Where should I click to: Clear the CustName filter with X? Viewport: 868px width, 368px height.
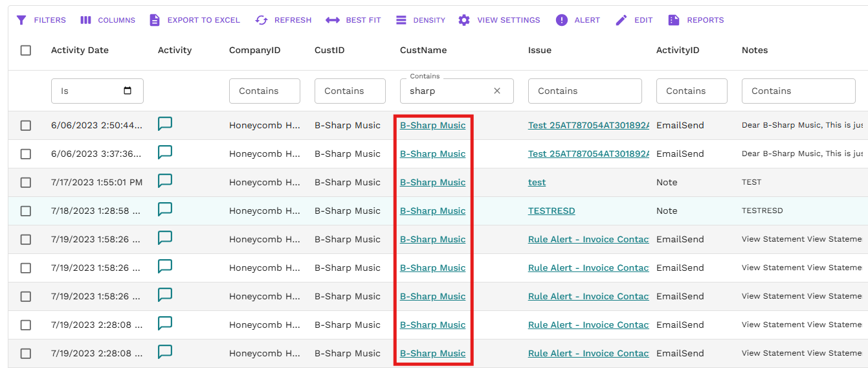coord(497,91)
